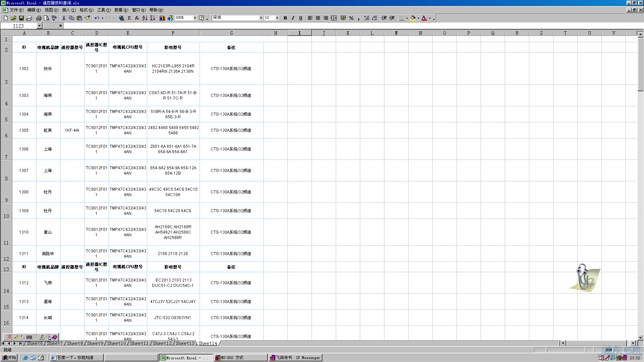Image resolution: width=644 pixels, height=362 pixels.
Task: Click the Paste clipboard icon
Action: 79,18
